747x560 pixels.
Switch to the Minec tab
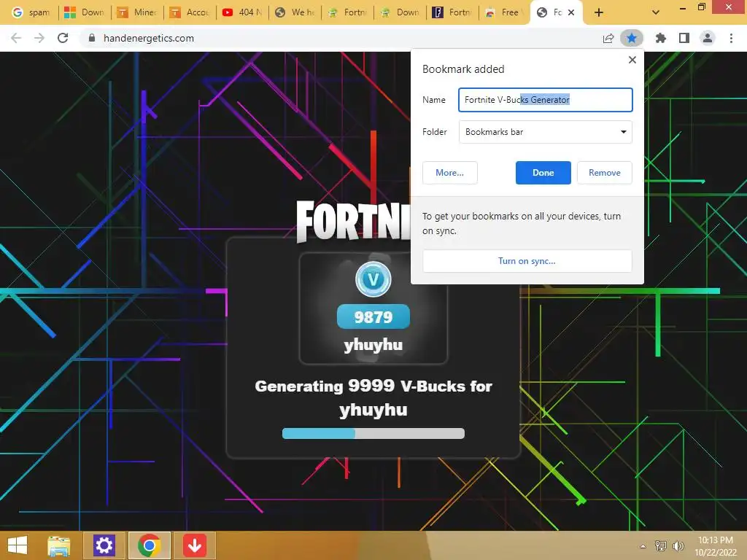[137, 12]
